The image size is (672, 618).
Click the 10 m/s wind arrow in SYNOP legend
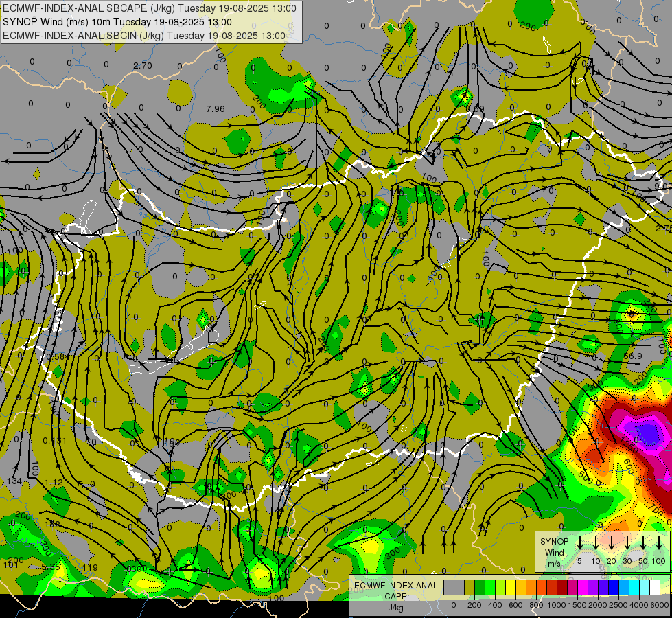click(x=596, y=542)
